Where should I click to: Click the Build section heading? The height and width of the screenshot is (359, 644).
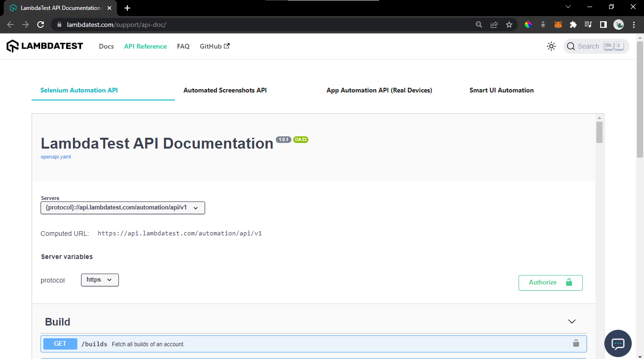click(58, 322)
